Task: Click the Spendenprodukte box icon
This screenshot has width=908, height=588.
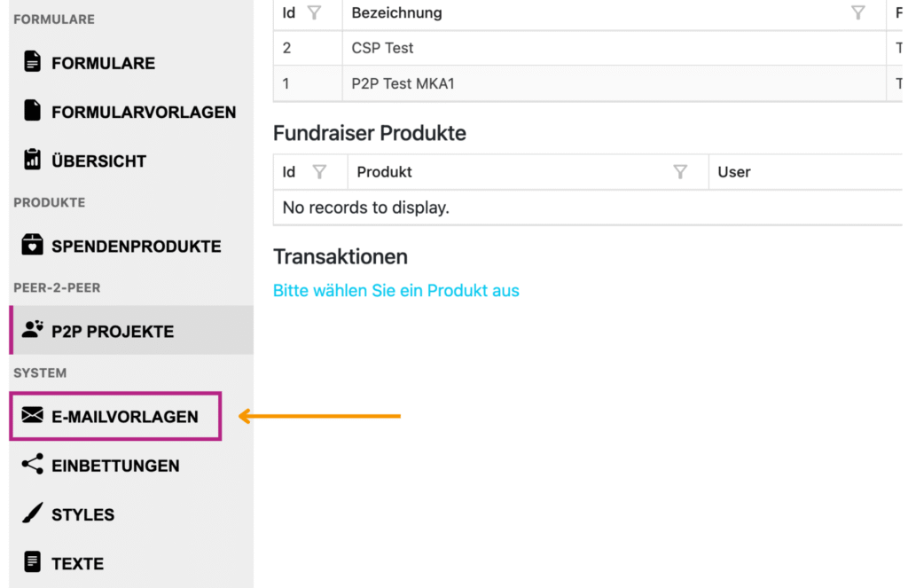Action: [x=33, y=246]
